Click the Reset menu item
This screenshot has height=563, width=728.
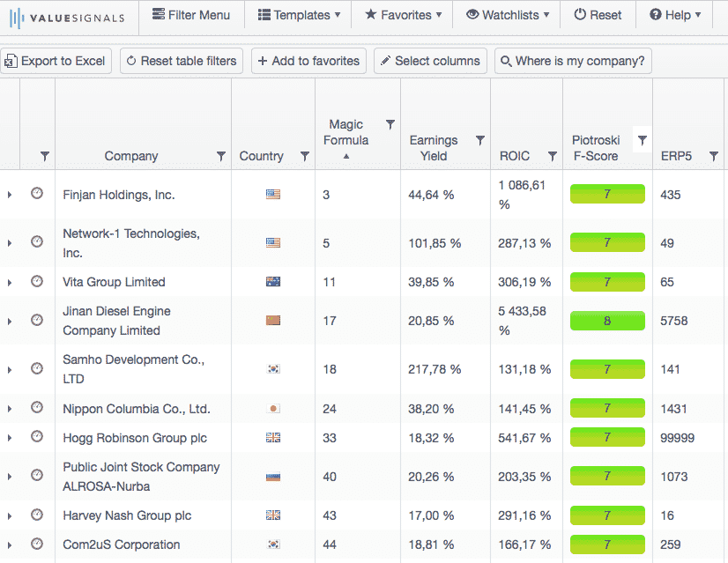tap(598, 15)
